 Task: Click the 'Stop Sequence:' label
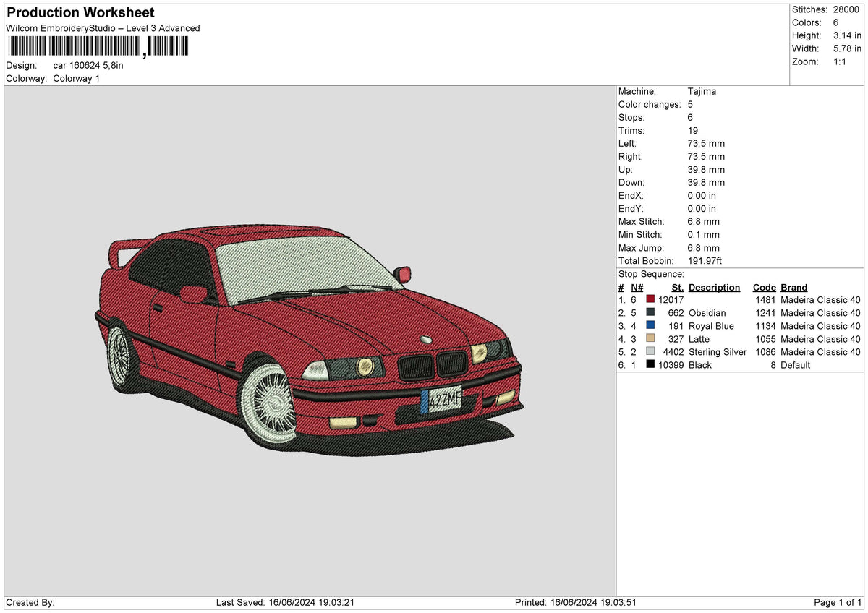tap(651, 274)
